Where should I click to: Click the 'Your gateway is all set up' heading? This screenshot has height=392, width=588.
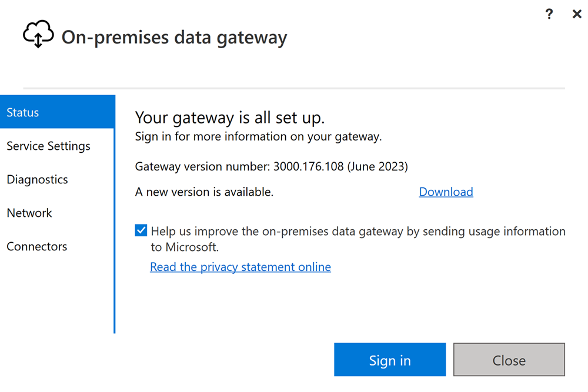(x=230, y=118)
